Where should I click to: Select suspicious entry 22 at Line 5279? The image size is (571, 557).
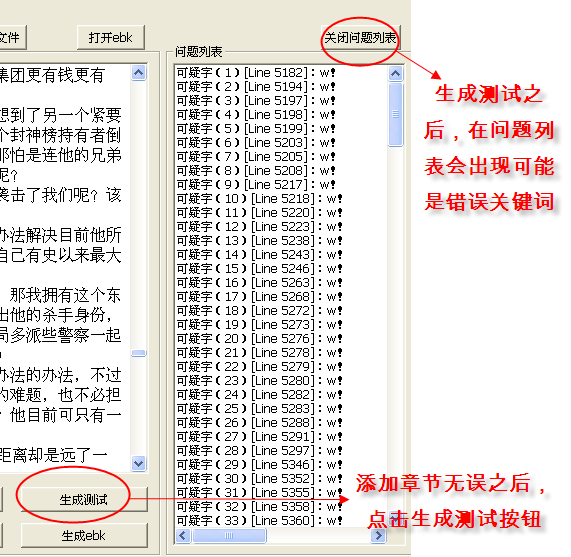(260, 367)
